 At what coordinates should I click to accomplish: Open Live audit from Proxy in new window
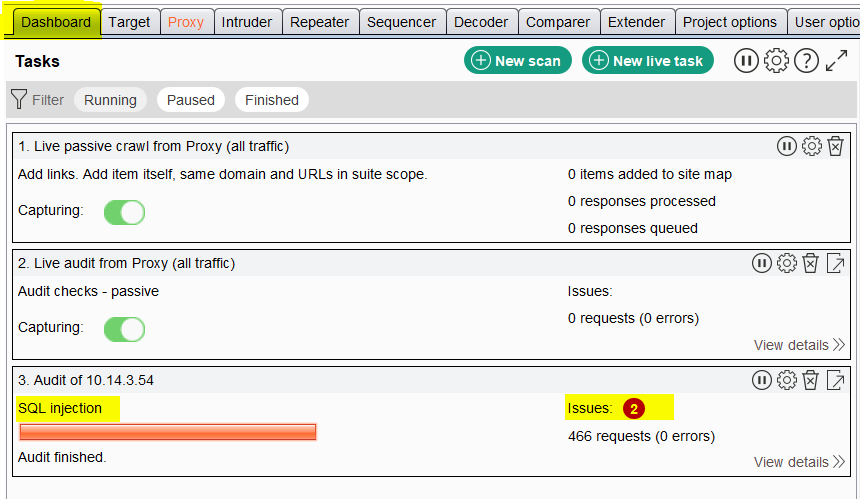(x=835, y=263)
